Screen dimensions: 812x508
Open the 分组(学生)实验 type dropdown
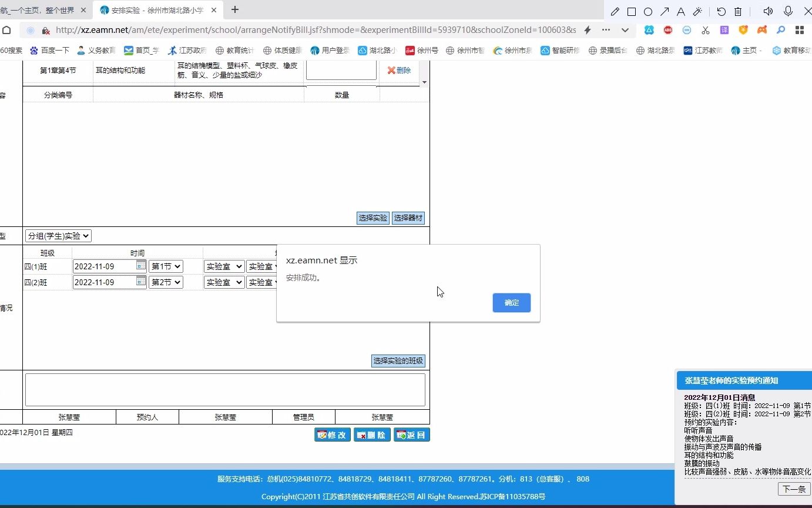point(58,236)
